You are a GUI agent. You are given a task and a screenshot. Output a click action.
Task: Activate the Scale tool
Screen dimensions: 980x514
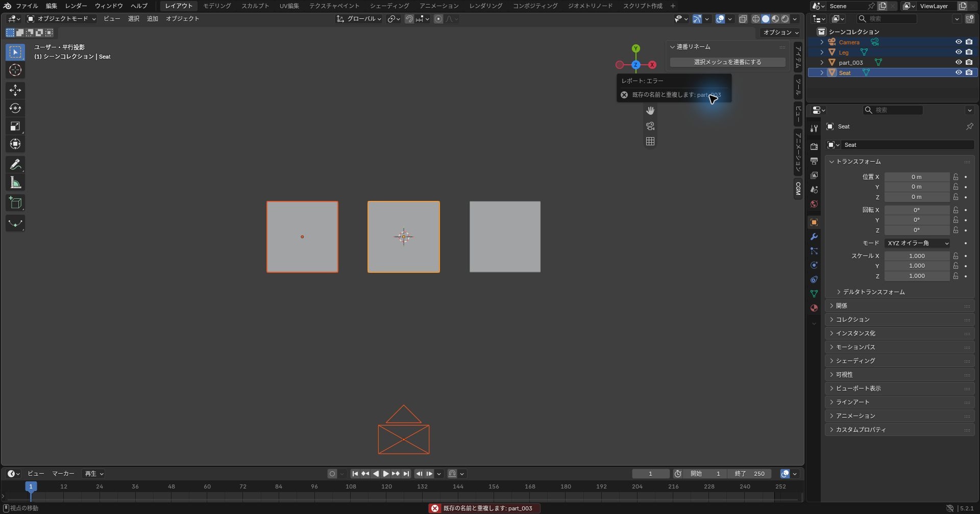coord(15,126)
